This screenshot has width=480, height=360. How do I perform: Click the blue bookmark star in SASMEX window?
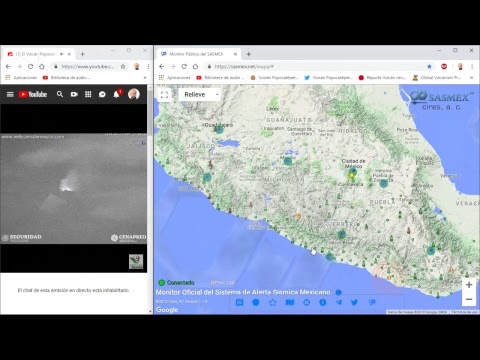click(429, 67)
